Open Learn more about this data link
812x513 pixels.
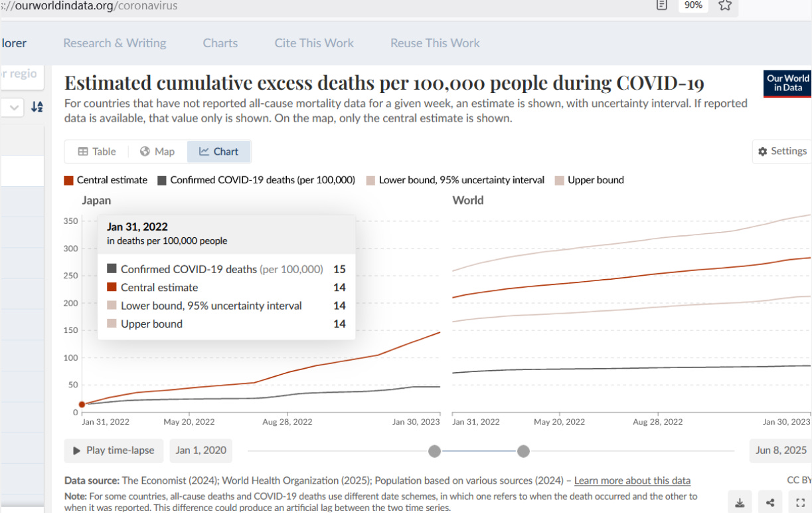(x=632, y=480)
